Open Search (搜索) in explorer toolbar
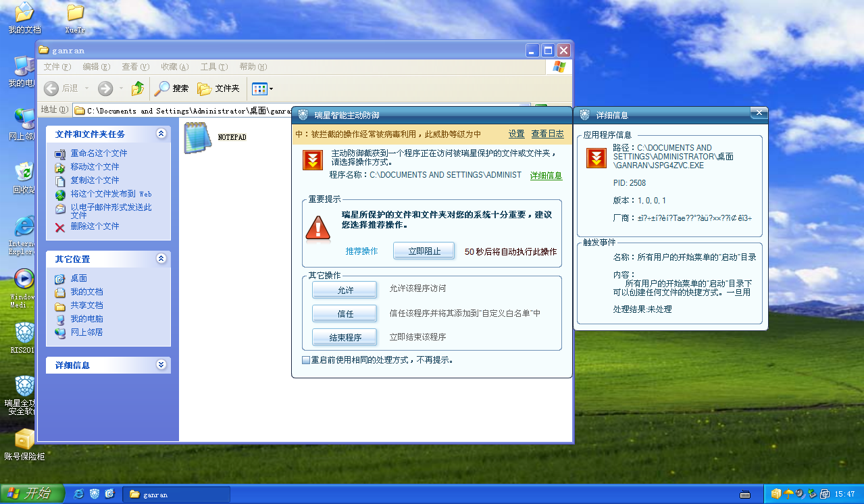Viewport: 864px width, 504px height. [172, 89]
